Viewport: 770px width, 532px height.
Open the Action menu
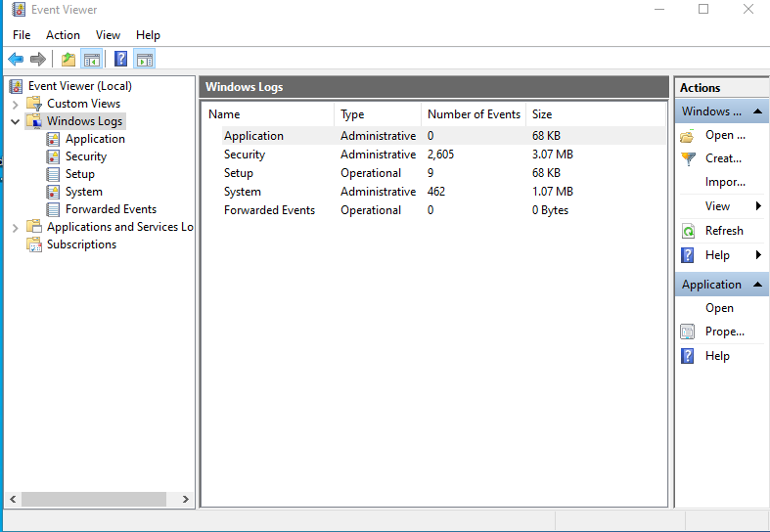pos(63,35)
